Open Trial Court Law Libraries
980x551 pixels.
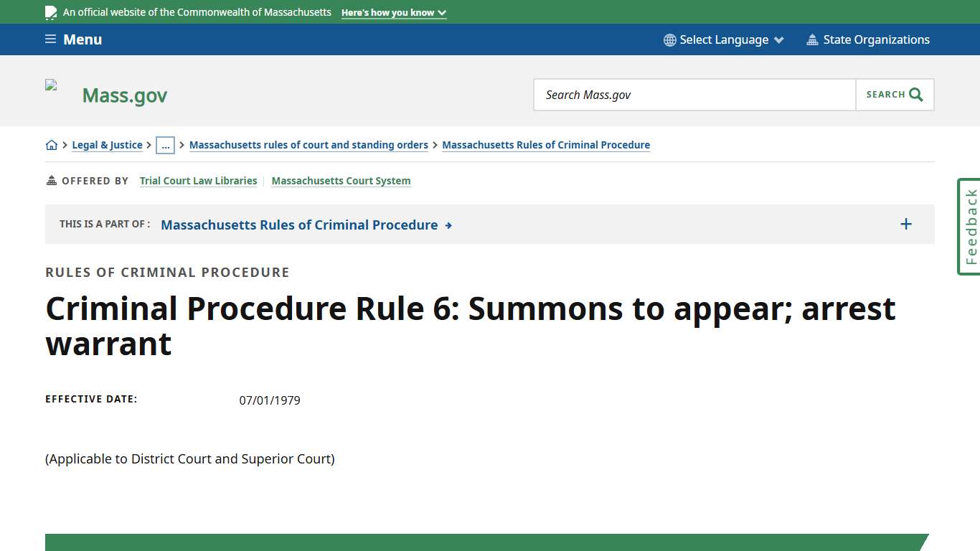click(x=198, y=180)
